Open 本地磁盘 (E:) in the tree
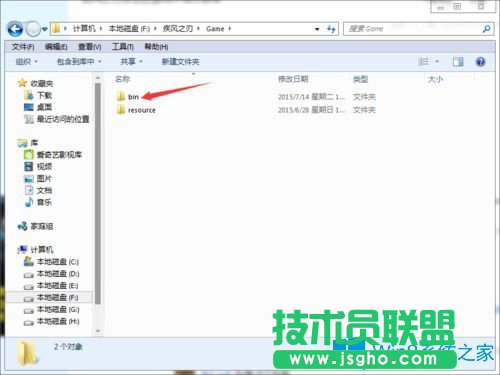This screenshot has height=375, width=500. pyautogui.click(x=58, y=286)
